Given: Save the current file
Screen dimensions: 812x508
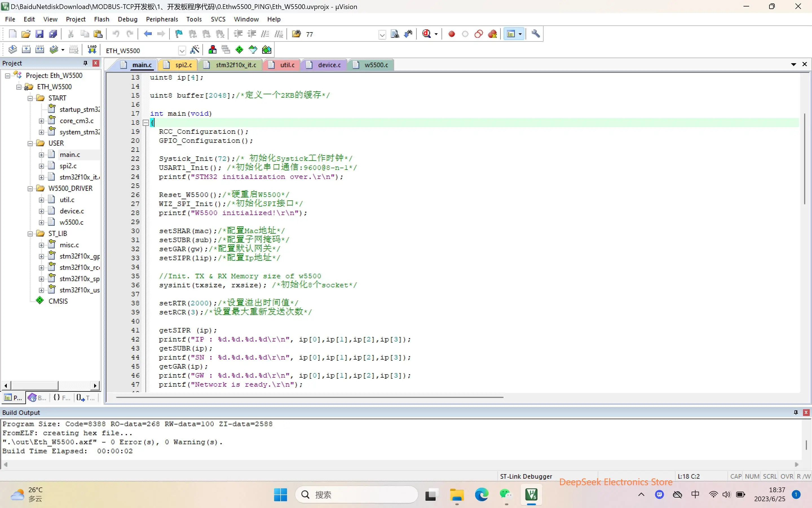Looking at the screenshot, I should tap(39, 34).
